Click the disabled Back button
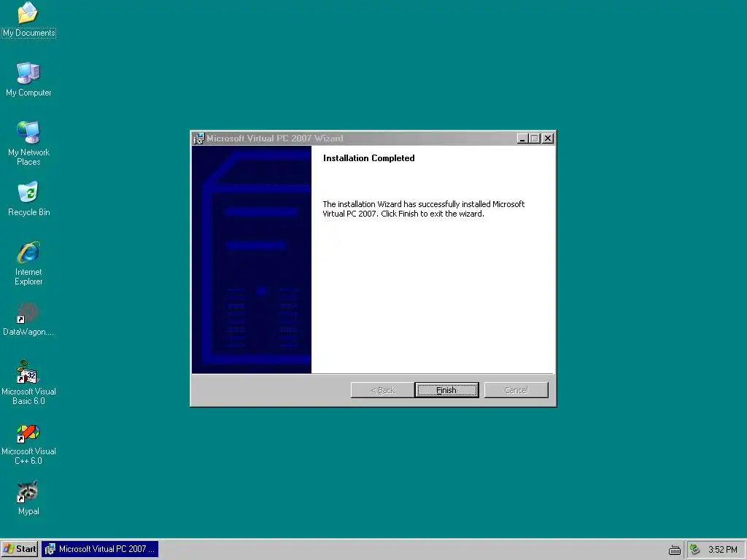747x560 pixels. point(382,390)
